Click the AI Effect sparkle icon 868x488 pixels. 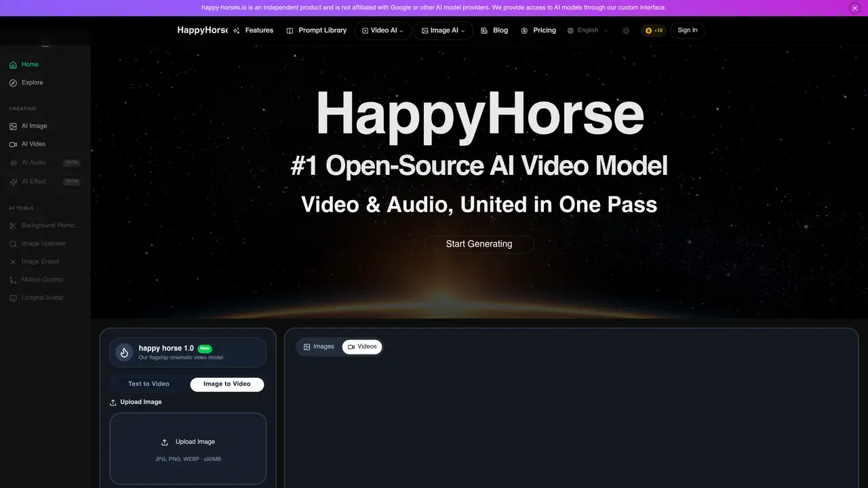[x=13, y=182]
